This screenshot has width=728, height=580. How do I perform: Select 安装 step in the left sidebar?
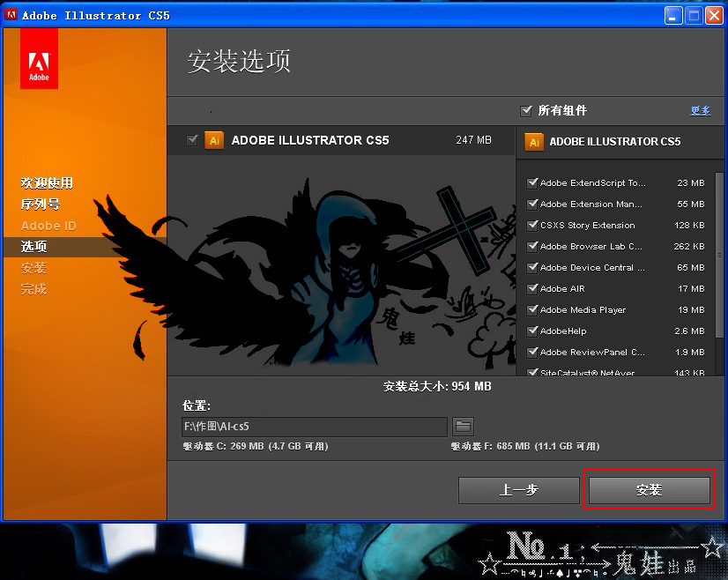click(x=33, y=268)
